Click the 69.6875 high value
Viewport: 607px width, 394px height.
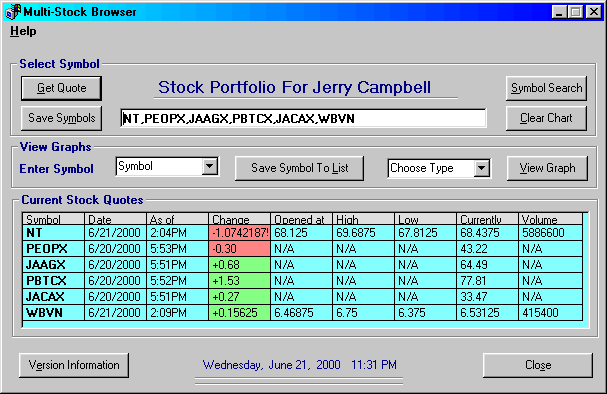coord(364,233)
